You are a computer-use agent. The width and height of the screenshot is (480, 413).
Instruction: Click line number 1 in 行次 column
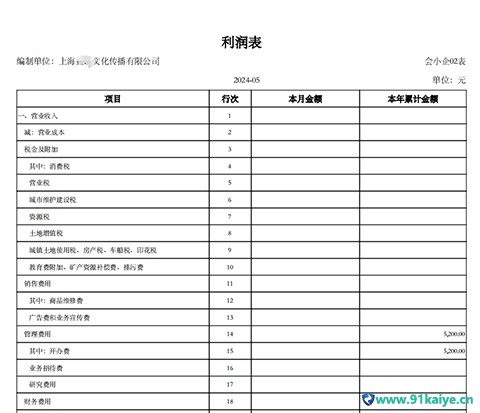pyautogui.click(x=229, y=116)
